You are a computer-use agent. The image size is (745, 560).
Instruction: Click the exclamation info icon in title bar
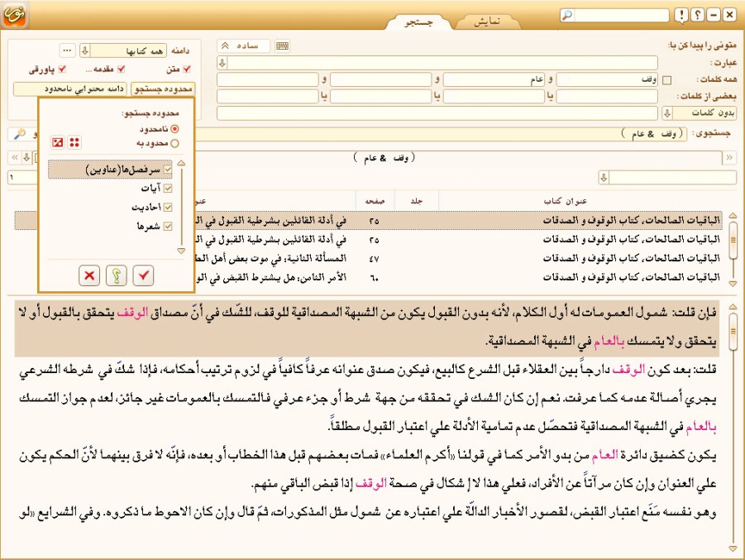680,15
